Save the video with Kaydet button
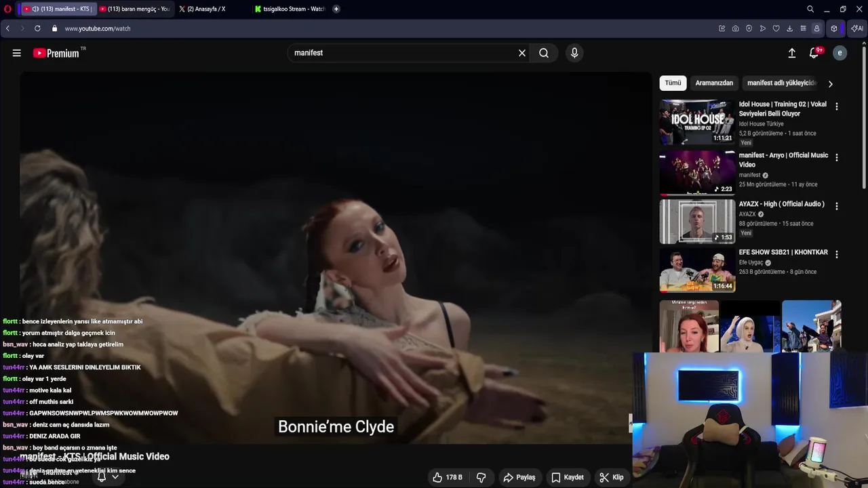 [x=568, y=477]
